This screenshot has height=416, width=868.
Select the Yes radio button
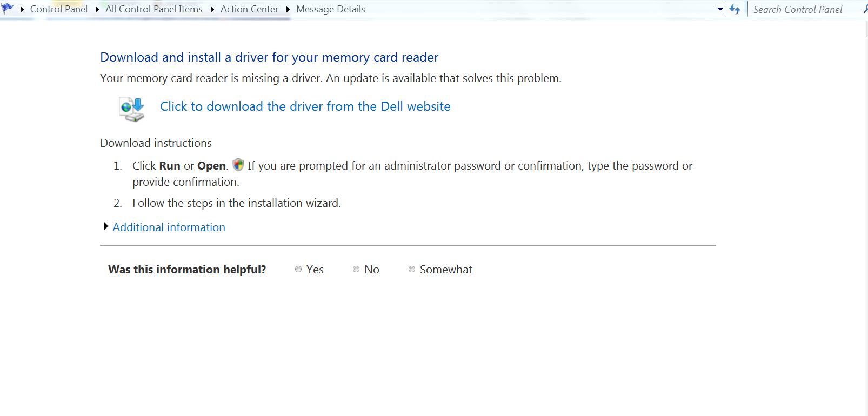coord(298,269)
